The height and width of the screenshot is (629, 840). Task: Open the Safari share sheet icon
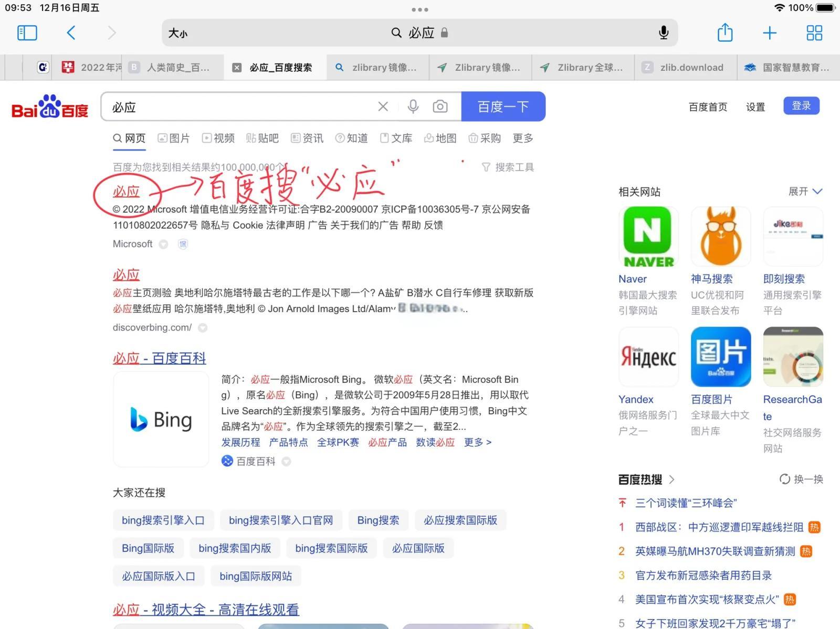725,33
